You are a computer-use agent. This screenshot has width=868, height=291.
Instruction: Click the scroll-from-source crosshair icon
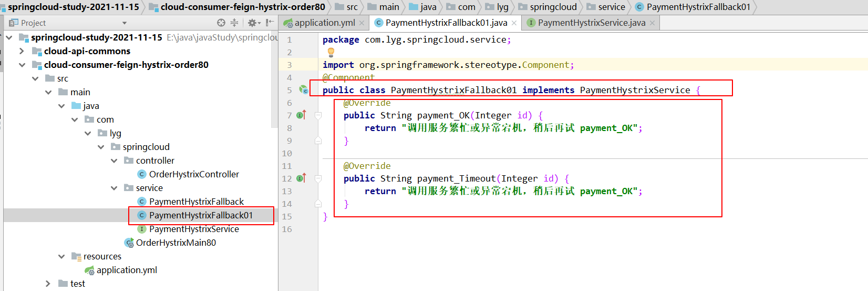pyautogui.click(x=221, y=23)
